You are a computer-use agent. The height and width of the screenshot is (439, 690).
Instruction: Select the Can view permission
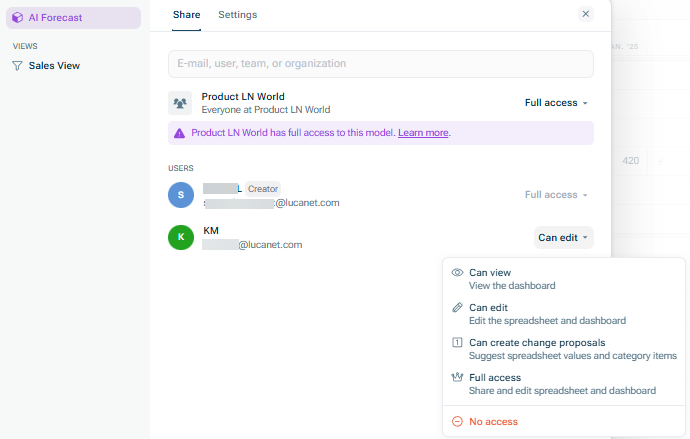(x=564, y=279)
